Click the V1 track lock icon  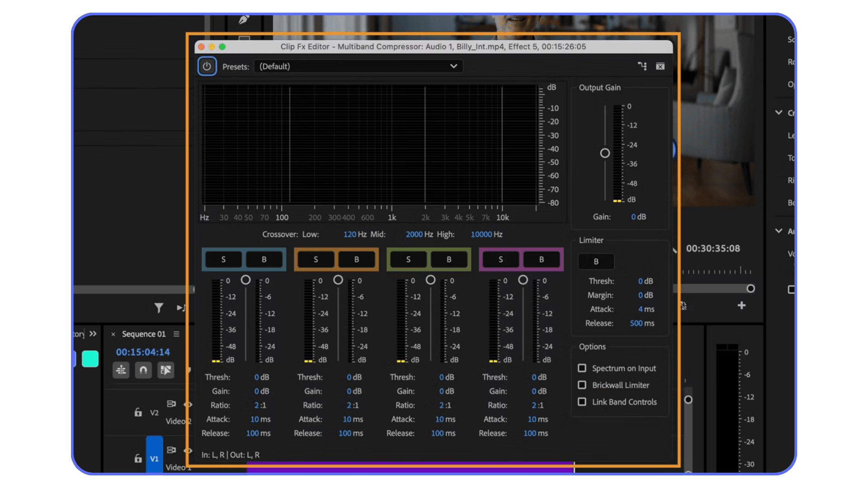(x=137, y=458)
